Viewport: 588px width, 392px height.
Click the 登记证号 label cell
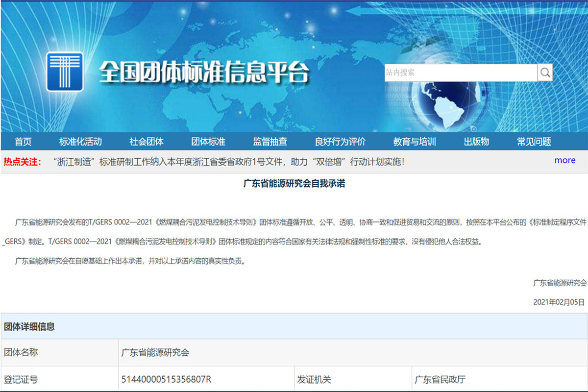click(x=59, y=379)
